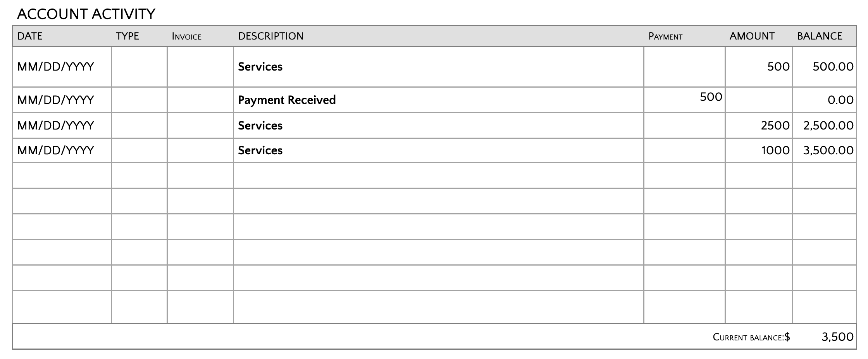Click the current balance 3,500 total
The image size is (868, 359).
pyautogui.click(x=837, y=337)
